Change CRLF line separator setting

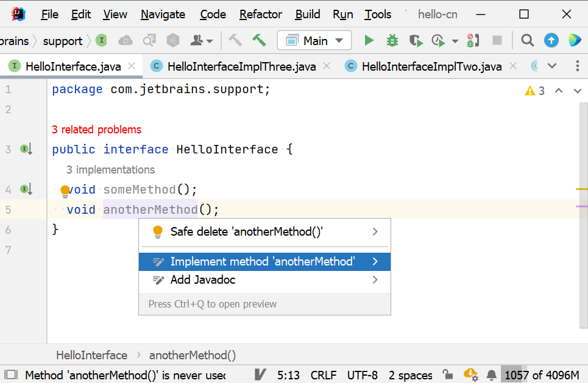pos(324,375)
